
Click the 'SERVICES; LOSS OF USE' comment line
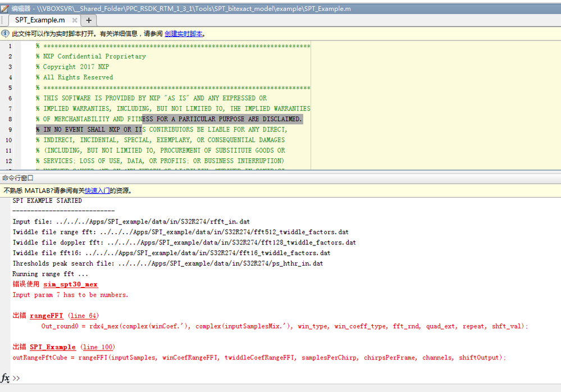tap(160, 161)
